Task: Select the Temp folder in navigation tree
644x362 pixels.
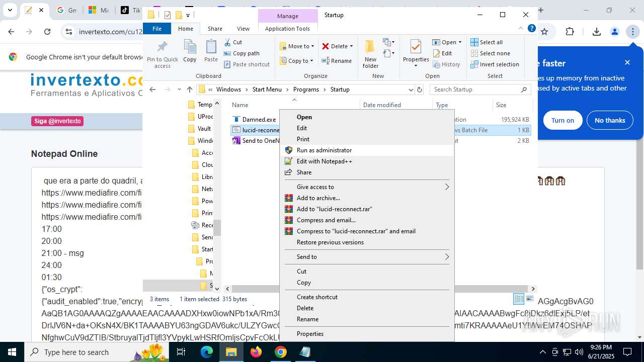Action: click(x=200, y=105)
